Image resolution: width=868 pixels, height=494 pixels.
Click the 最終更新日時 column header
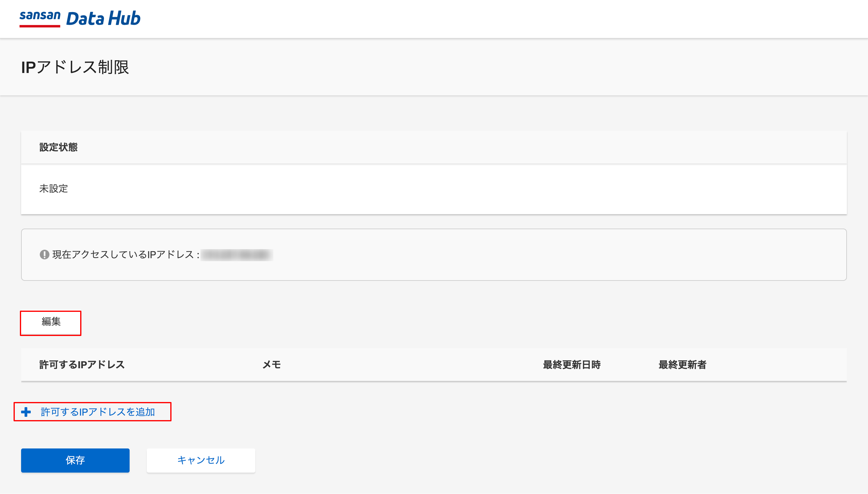tap(572, 365)
